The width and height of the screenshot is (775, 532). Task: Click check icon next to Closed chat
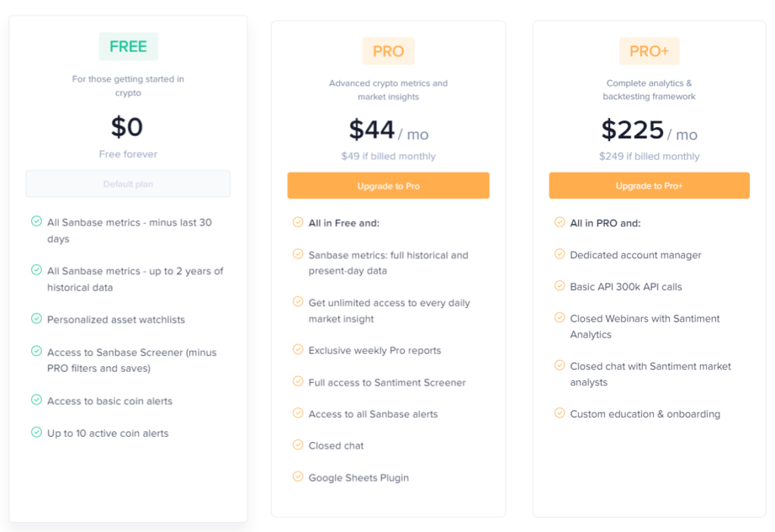(297, 444)
